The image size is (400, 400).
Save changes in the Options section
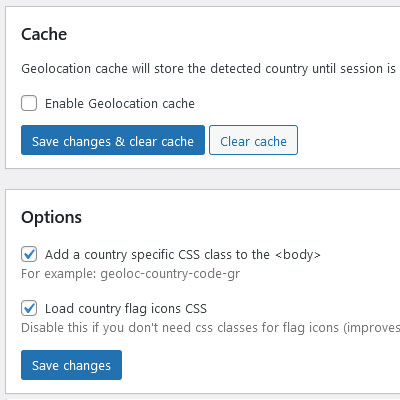click(x=71, y=365)
